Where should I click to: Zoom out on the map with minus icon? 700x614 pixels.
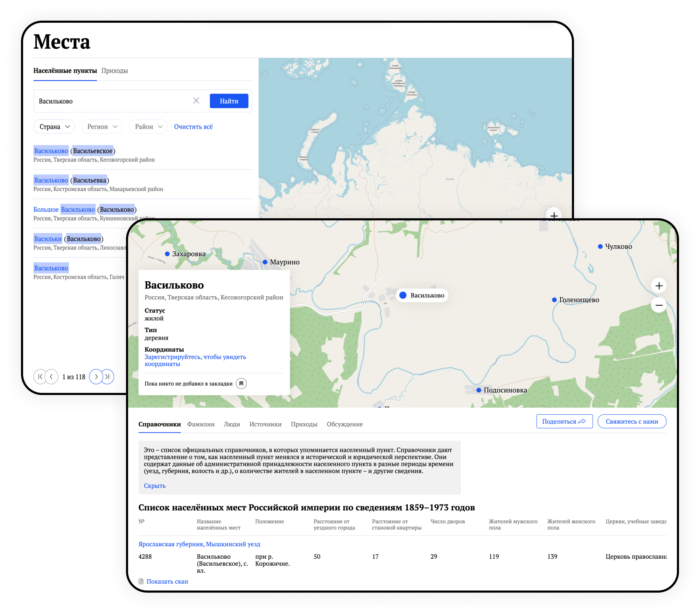(659, 305)
